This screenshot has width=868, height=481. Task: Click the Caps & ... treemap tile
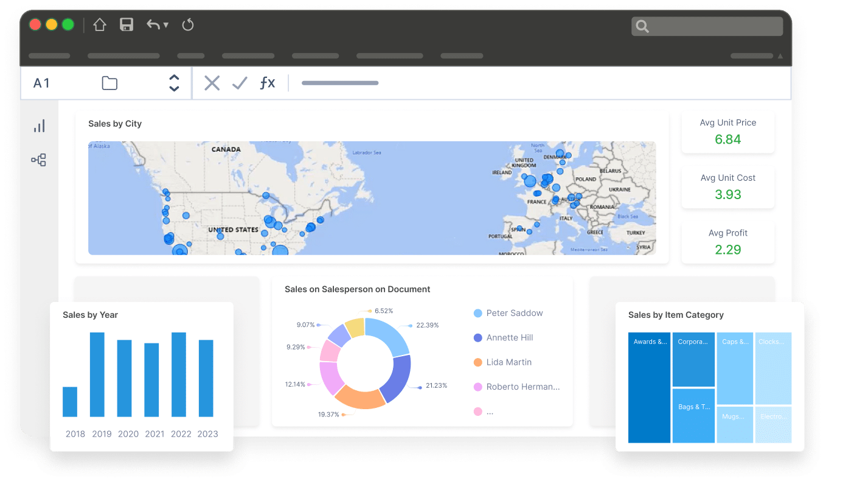(735, 368)
